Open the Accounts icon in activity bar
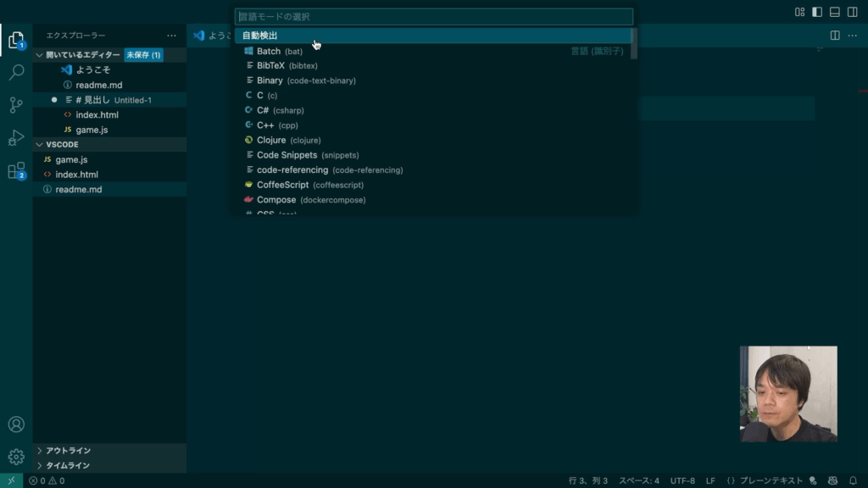868x488 pixels. tap(16, 424)
